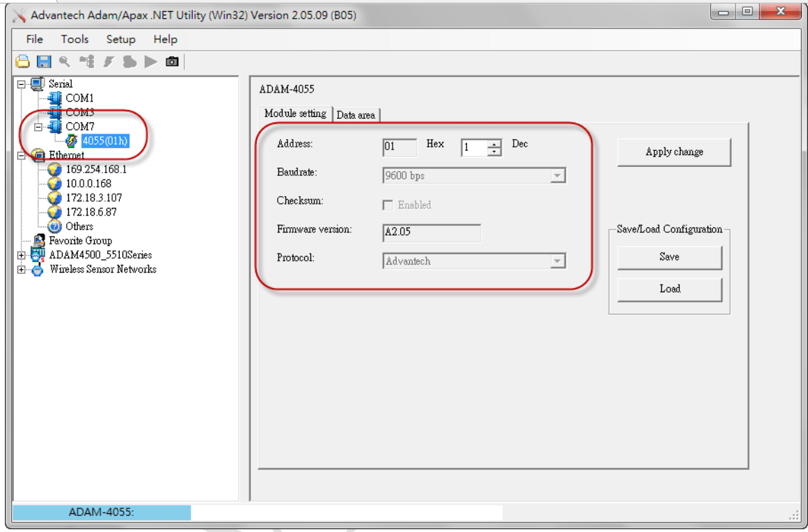Click the Firmware version field A2.05
This screenshot has width=808, height=532.
(431, 232)
